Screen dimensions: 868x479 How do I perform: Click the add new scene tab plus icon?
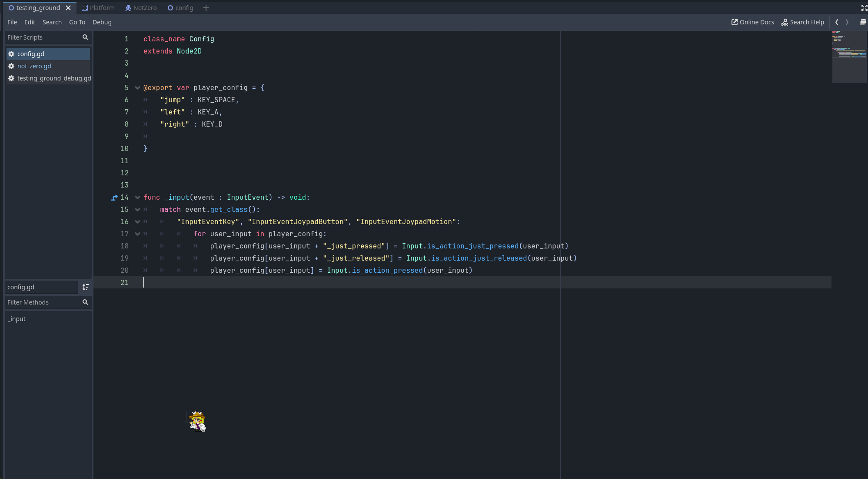coord(206,8)
